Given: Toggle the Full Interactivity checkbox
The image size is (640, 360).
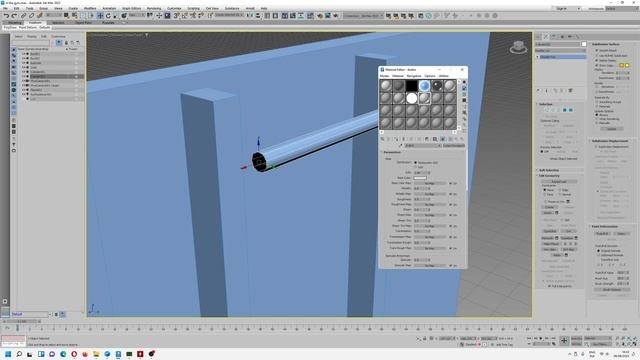Looking at the screenshot, I should point(549,286).
